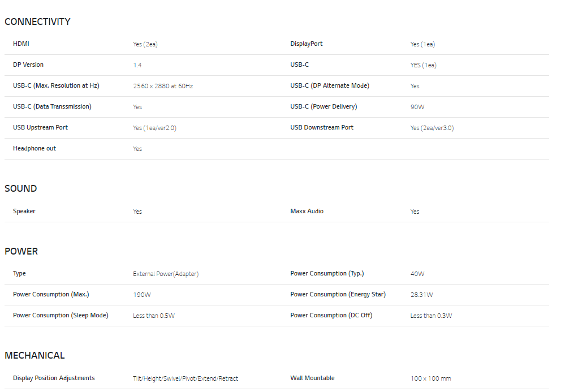Select the 'External Power(Adapter)' value
This screenshot has height=392, width=561.
(x=166, y=274)
